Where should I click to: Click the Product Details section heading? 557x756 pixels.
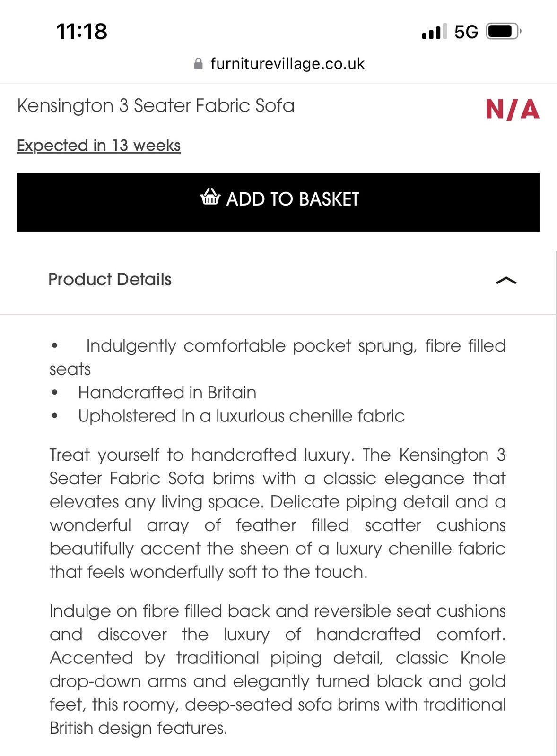[x=110, y=280]
